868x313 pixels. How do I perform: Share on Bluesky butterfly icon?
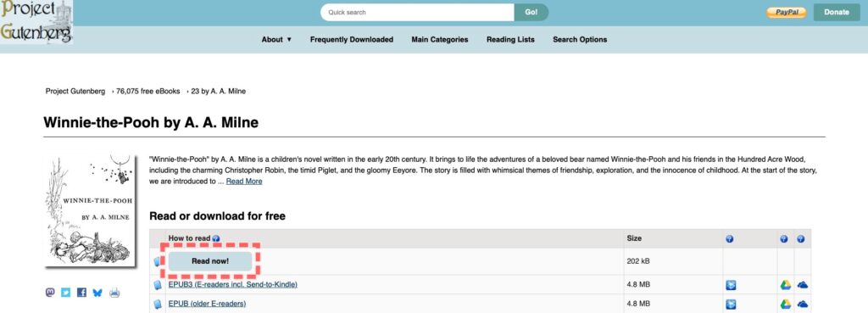(97, 293)
